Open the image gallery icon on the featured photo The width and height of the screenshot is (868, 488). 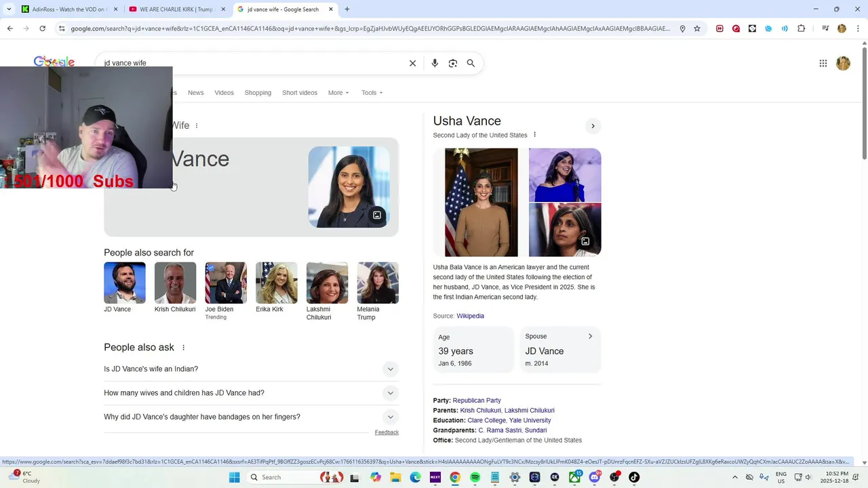click(x=377, y=216)
